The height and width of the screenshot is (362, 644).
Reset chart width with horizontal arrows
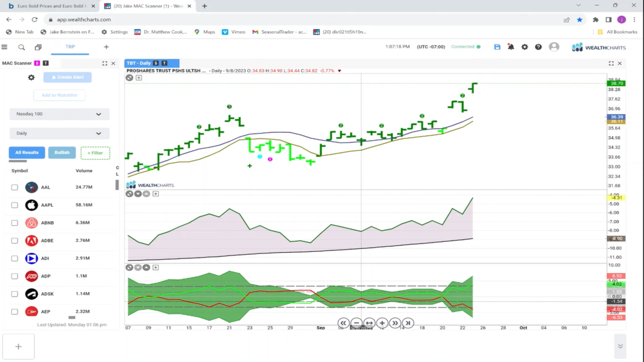coord(369,323)
